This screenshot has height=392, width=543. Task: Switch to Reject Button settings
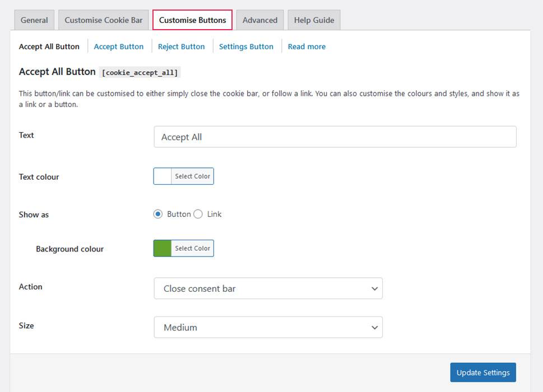[x=182, y=46]
